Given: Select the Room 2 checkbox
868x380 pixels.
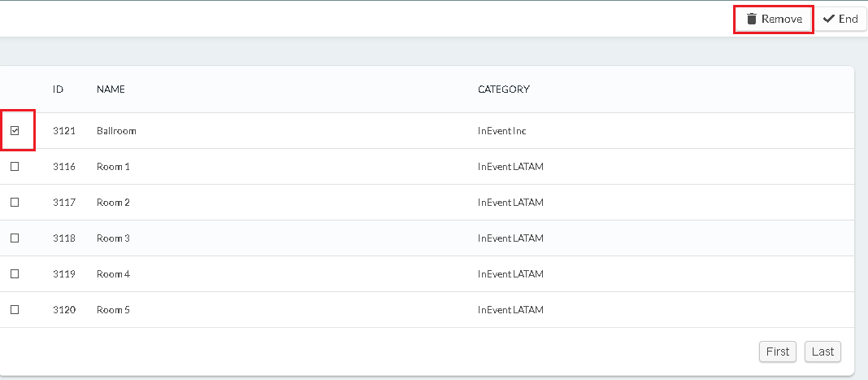Looking at the screenshot, I should coord(15,202).
